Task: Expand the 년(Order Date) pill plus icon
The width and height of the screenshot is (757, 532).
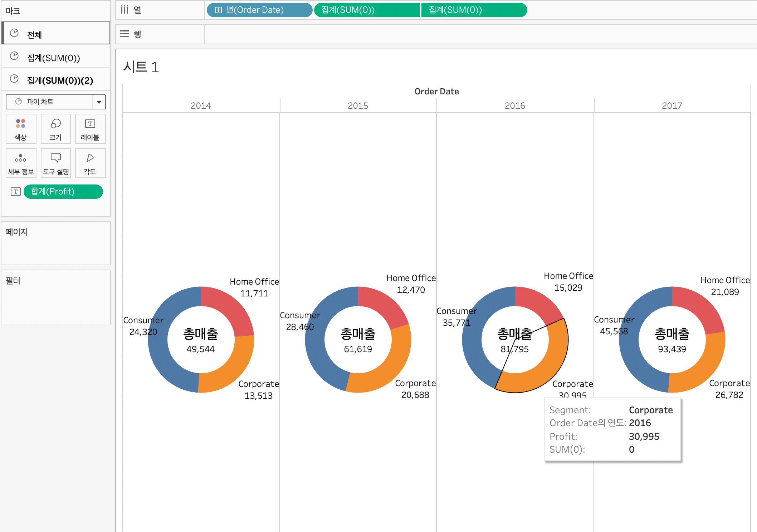Action: [x=218, y=10]
